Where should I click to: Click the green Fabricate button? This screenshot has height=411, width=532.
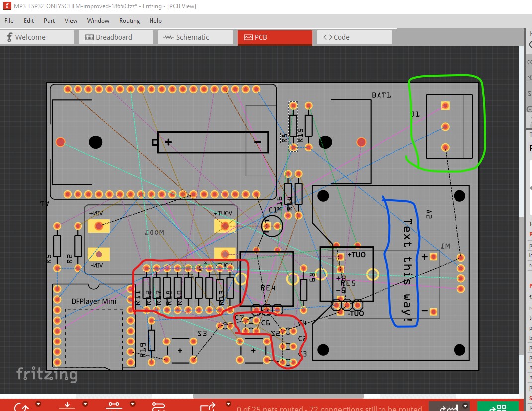coord(498,407)
